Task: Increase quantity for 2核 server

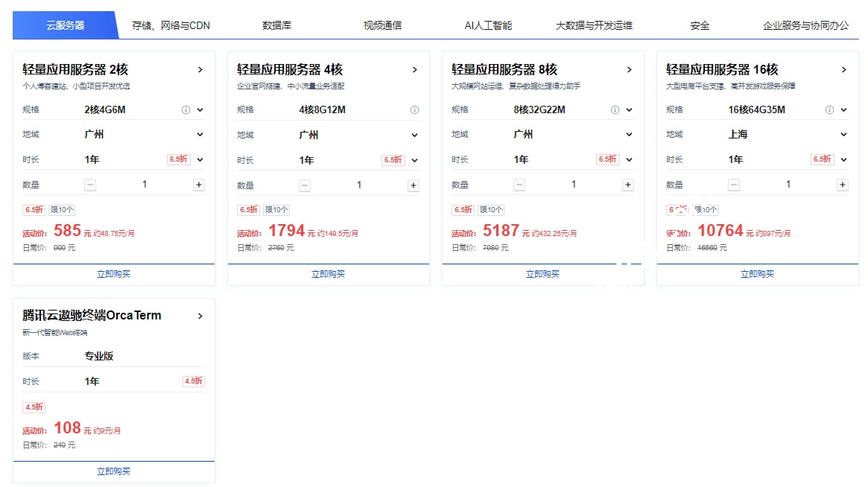Action: click(199, 185)
